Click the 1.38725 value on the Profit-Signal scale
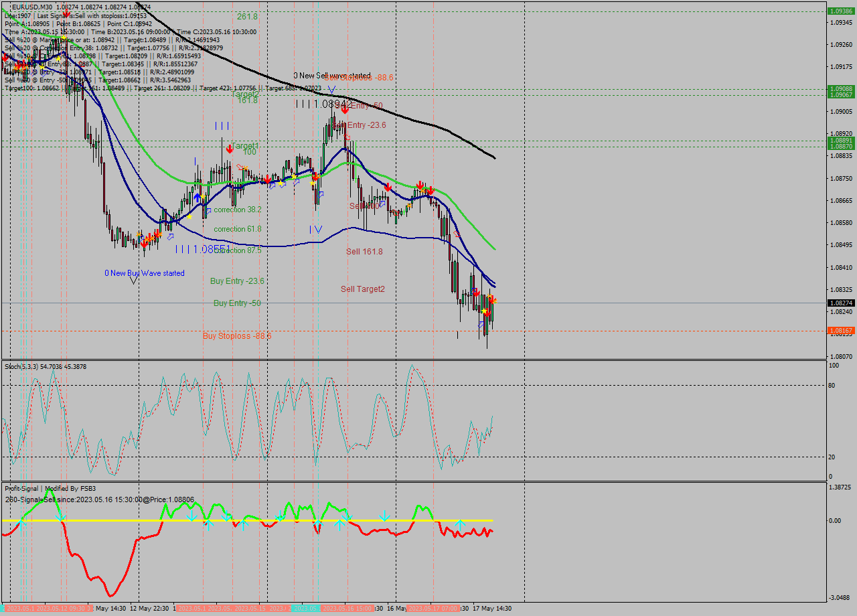This screenshot has width=857, height=616. click(x=841, y=487)
